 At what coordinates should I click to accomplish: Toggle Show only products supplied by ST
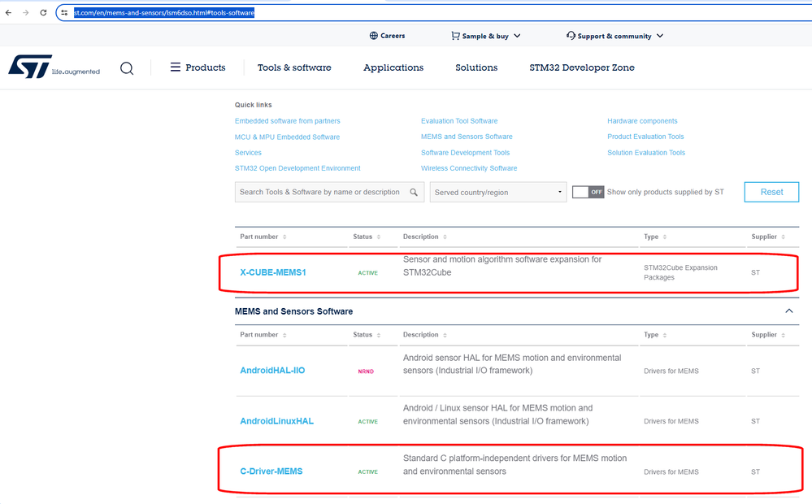tap(588, 192)
